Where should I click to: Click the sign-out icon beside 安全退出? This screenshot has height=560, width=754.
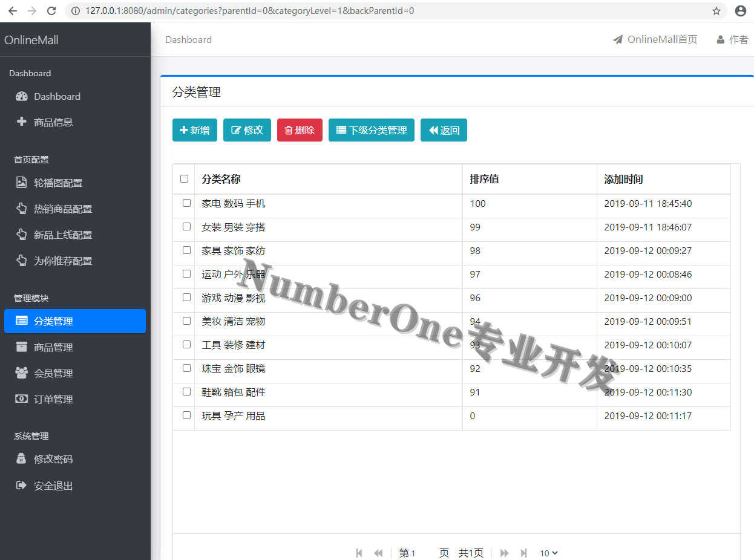coord(22,485)
